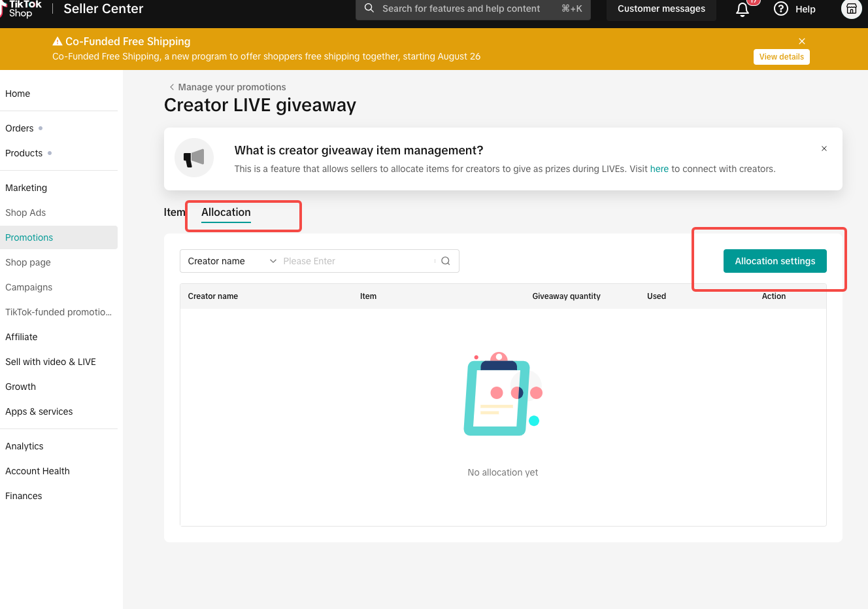Image resolution: width=868 pixels, height=609 pixels.
Task: Switch to the Item tab
Action: (174, 212)
